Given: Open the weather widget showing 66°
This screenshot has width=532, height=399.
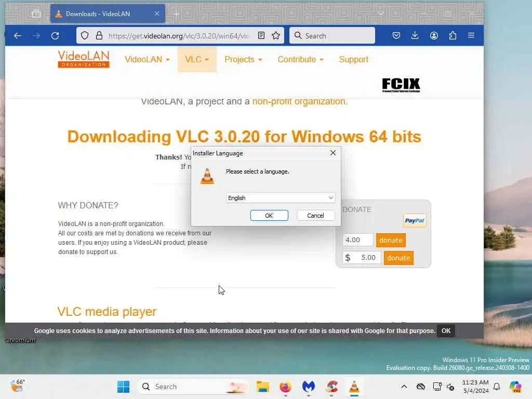Looking at the screenshot, I should (18, 386).
